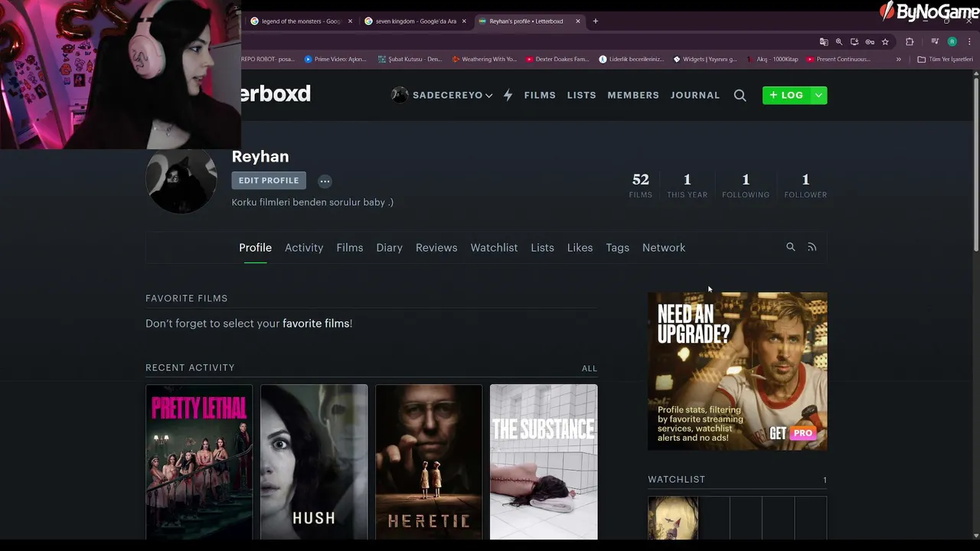980x551 pixels.
Task: Open the Letterboxd search magnifier in header
Action: (740, 96)
